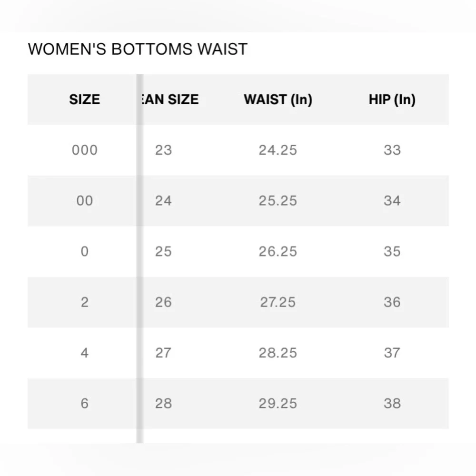Click the HIP (In) column header
Screen dimensions: 476x476
(x=392, y=99)
